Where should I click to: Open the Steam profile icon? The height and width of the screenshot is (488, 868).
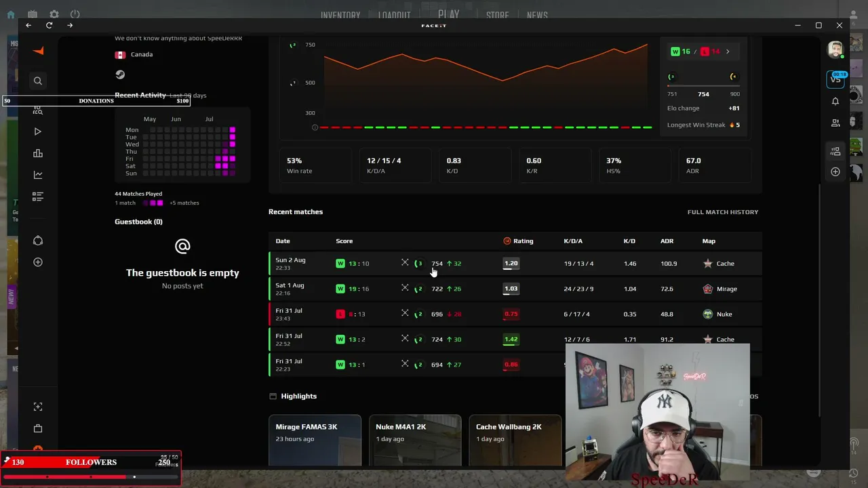(120, 75)
